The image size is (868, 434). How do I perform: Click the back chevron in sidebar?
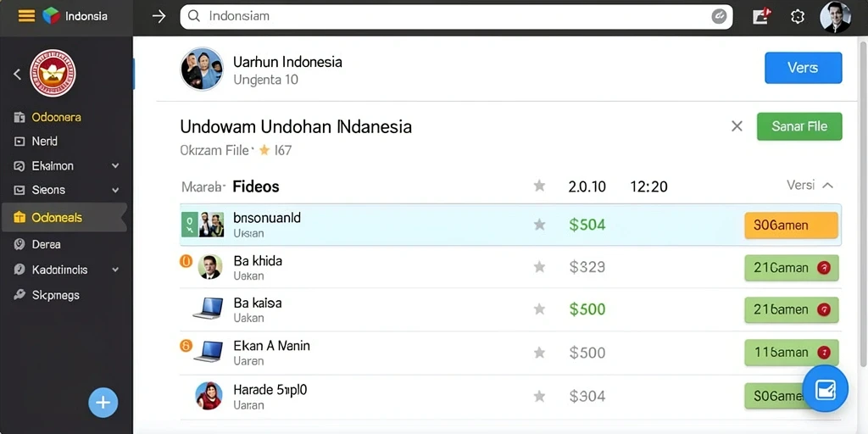17,74
